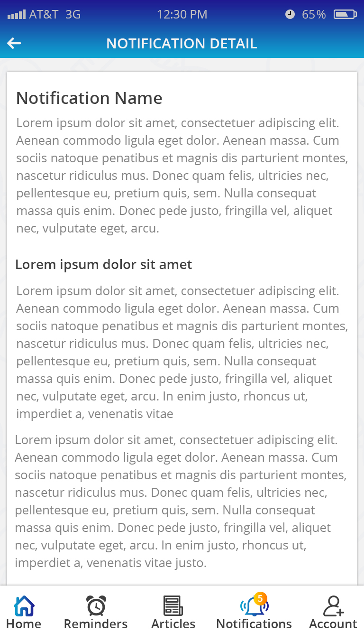Tap the back arrow in header

point(14,44)
